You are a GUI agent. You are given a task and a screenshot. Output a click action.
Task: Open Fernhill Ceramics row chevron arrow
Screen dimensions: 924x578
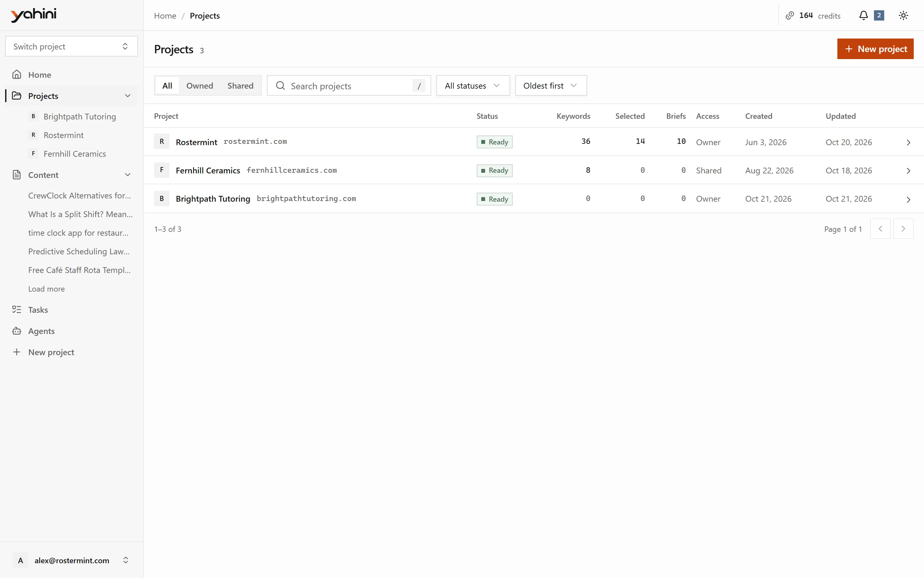pyautogui.click(x=908, y=171)
